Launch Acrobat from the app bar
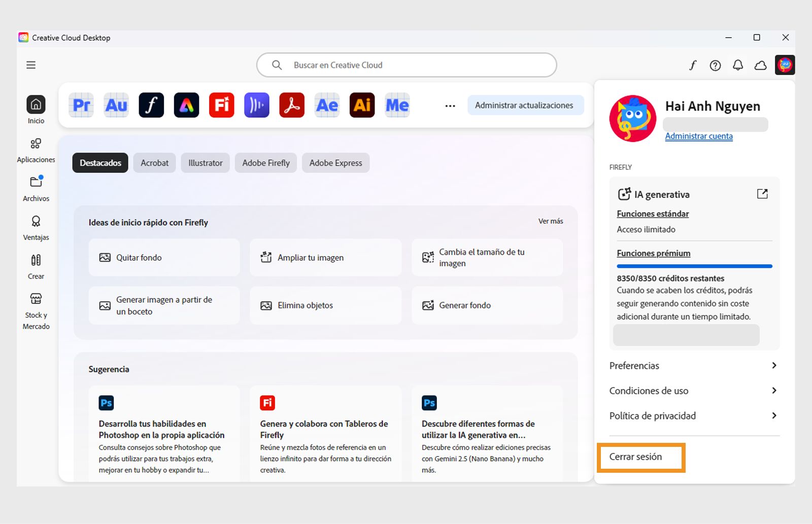Viewport: 812px width, 524px height. [x=292, y=105]
